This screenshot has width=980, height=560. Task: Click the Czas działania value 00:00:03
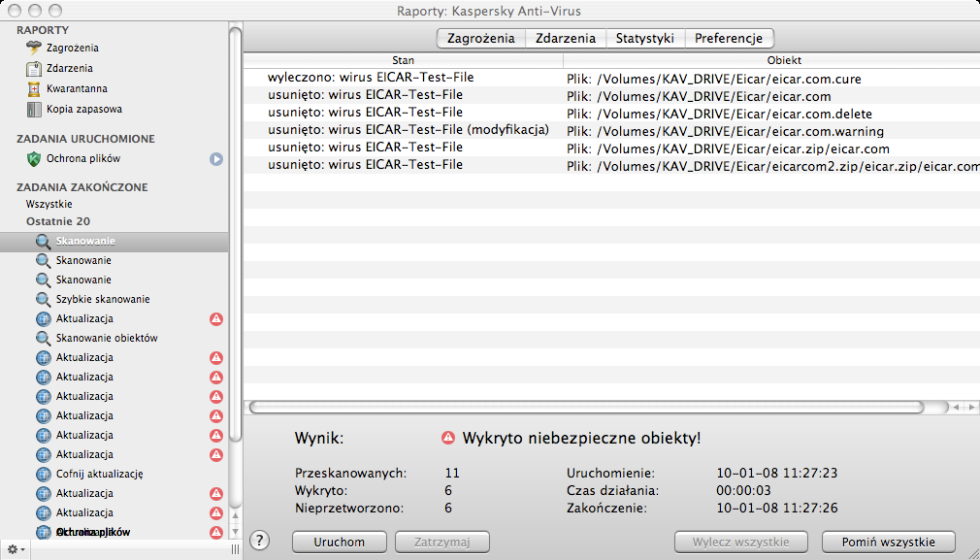[744, 491]
